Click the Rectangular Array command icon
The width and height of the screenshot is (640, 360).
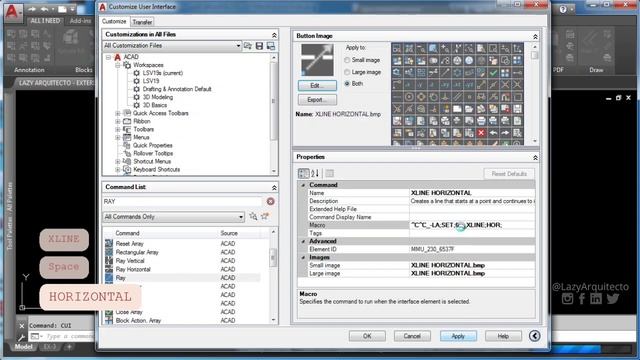coord(109,252)
